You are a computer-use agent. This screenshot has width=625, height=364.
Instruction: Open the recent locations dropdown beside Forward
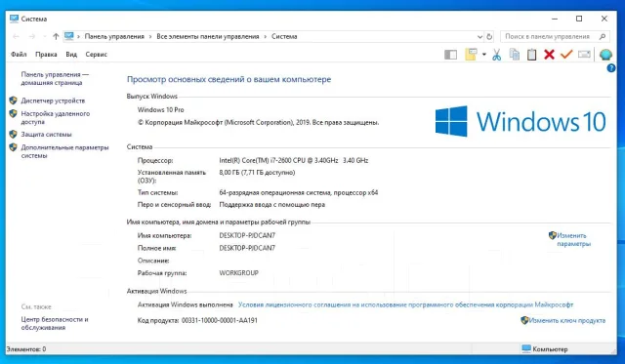pyautogui.click(x=44, y=37)
